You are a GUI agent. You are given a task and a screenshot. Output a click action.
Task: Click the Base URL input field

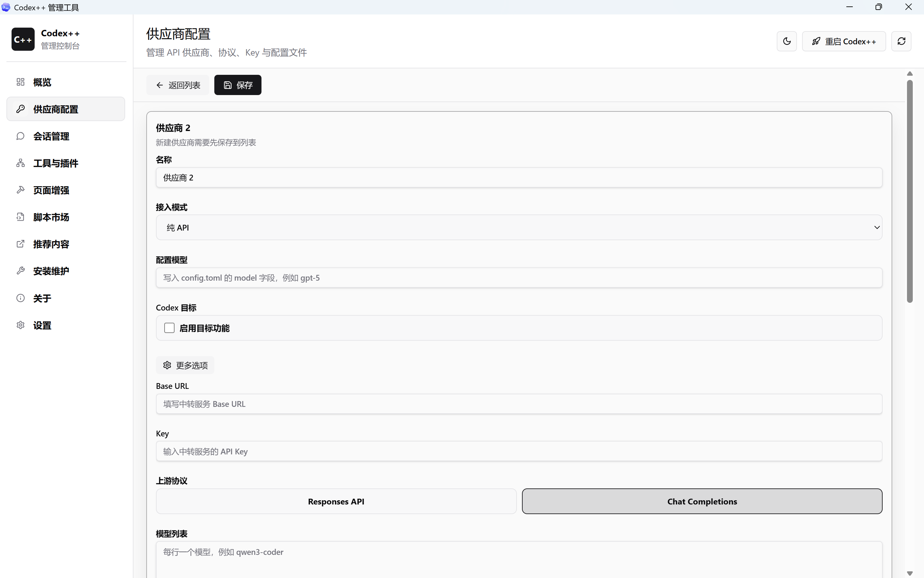519,404
